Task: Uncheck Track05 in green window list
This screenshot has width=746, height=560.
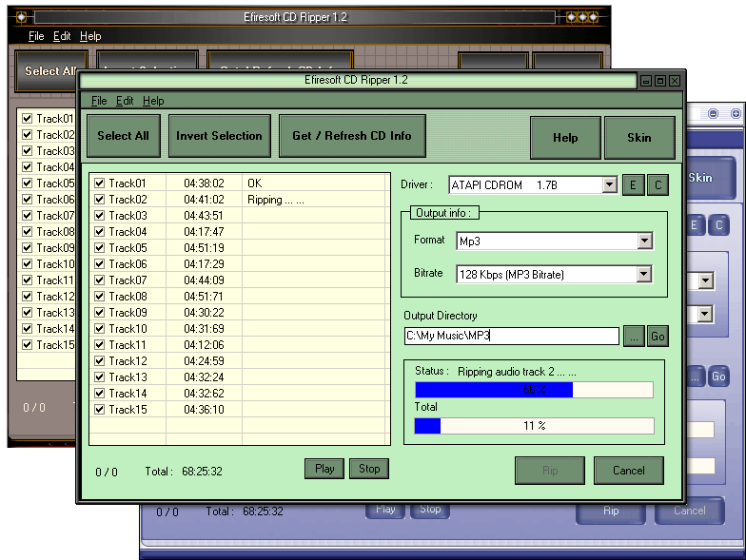Action: coord(99,248)
